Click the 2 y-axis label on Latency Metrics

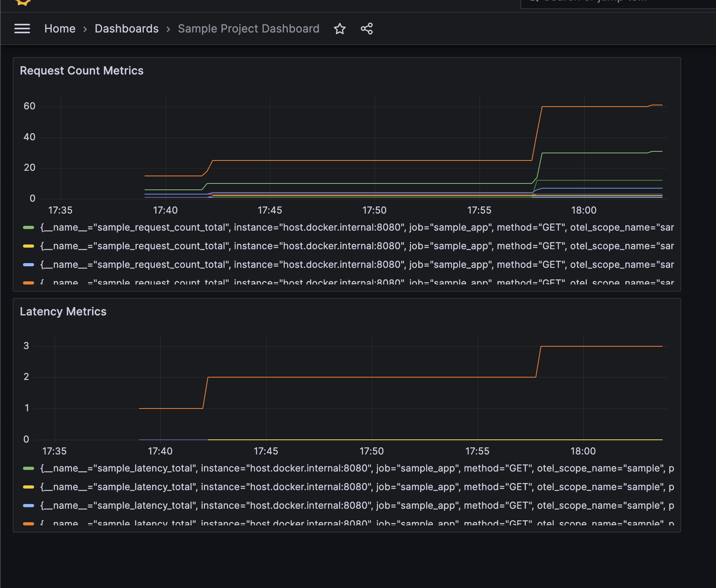click(26, 377)
